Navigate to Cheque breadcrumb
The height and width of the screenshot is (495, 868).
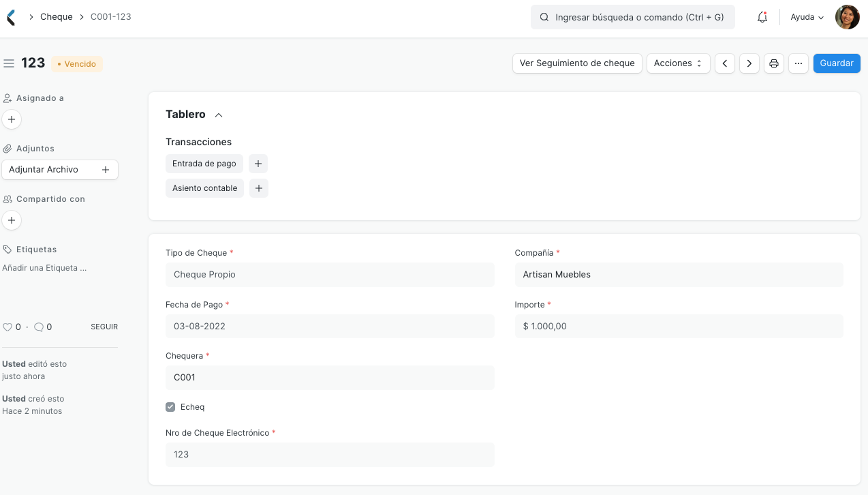pyautogui.click(x=57, y=17)
